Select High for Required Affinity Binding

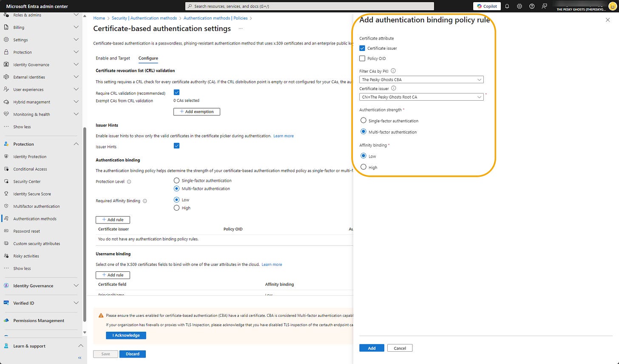176,208
